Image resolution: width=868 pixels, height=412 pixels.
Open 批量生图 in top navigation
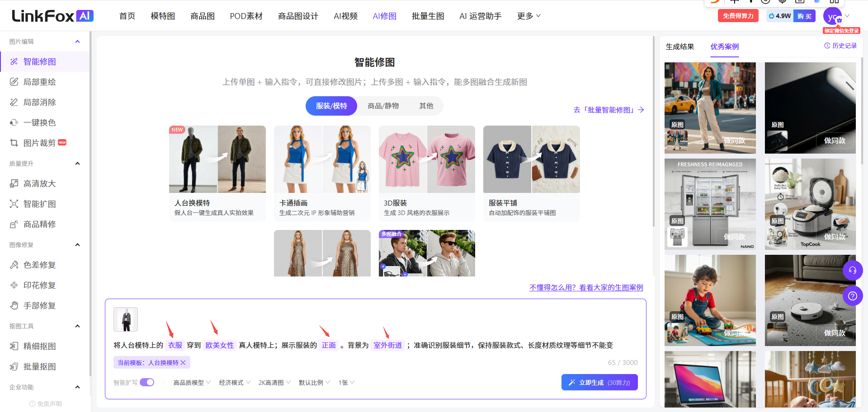(428, 16)
